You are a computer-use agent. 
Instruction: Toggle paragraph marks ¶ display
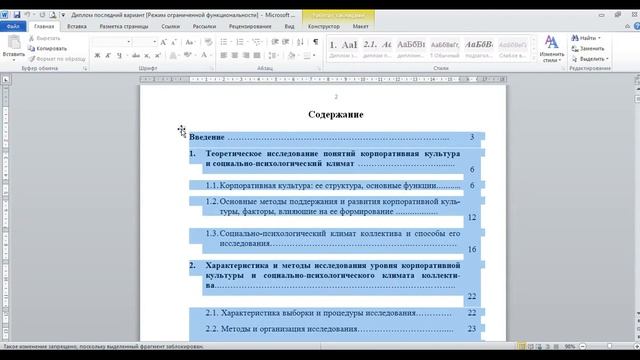[x=316, y=42]
